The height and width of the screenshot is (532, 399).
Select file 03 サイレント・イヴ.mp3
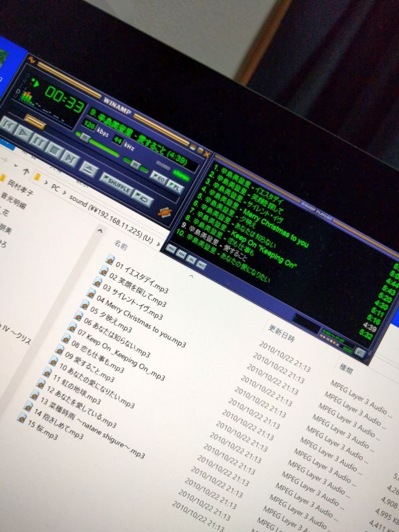click(132, 302)
